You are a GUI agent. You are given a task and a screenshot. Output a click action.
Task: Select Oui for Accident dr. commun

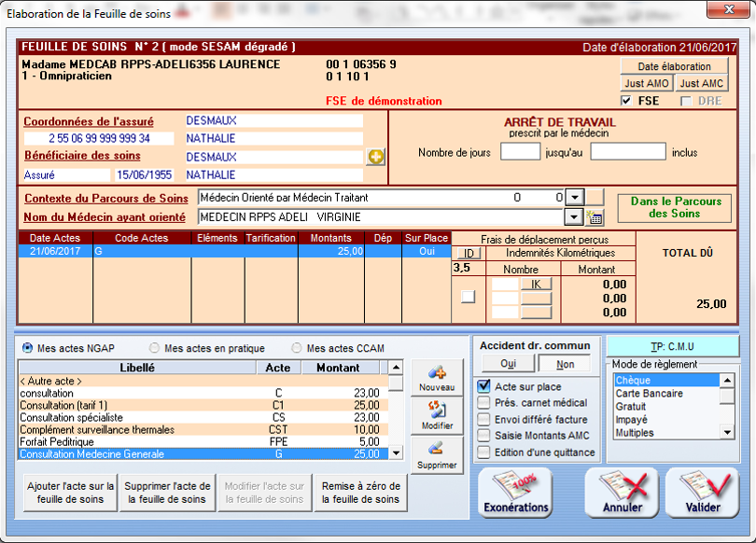point(508,364)
